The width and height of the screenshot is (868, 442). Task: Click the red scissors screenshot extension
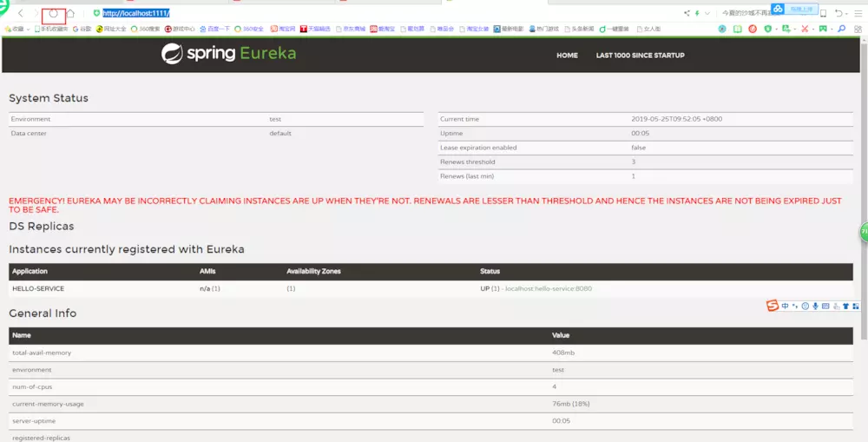coord(805,29)
